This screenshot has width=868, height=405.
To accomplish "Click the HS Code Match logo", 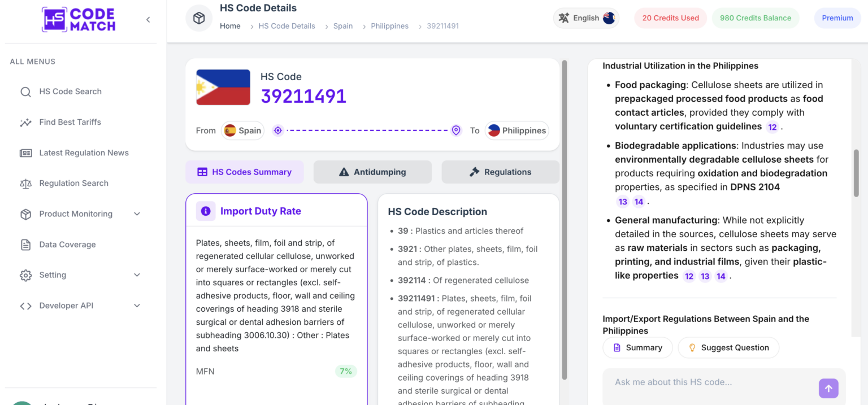I will click(79, 20).
